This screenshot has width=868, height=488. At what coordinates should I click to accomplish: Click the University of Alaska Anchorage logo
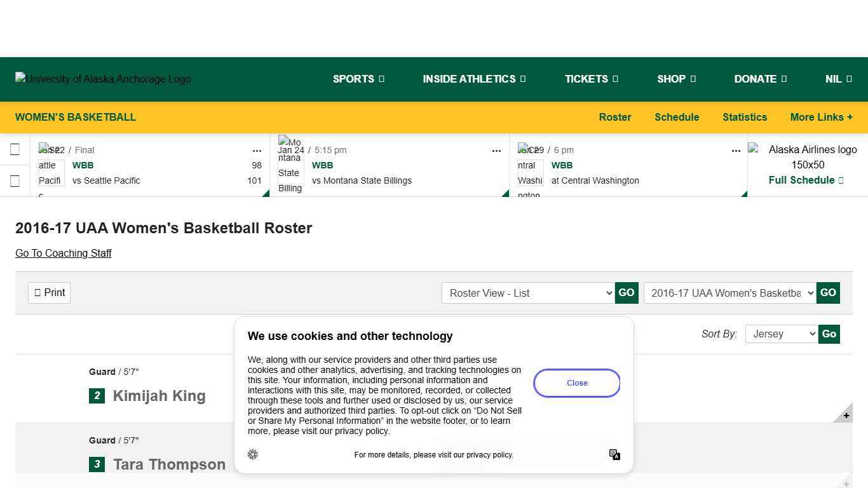pos(102,79)
